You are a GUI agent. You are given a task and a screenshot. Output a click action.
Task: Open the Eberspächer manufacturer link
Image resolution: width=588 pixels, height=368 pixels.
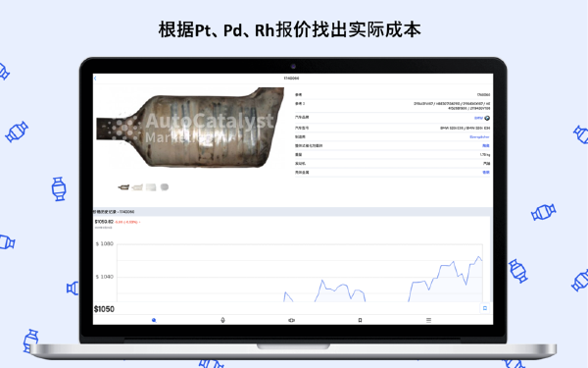click(479, 137)
